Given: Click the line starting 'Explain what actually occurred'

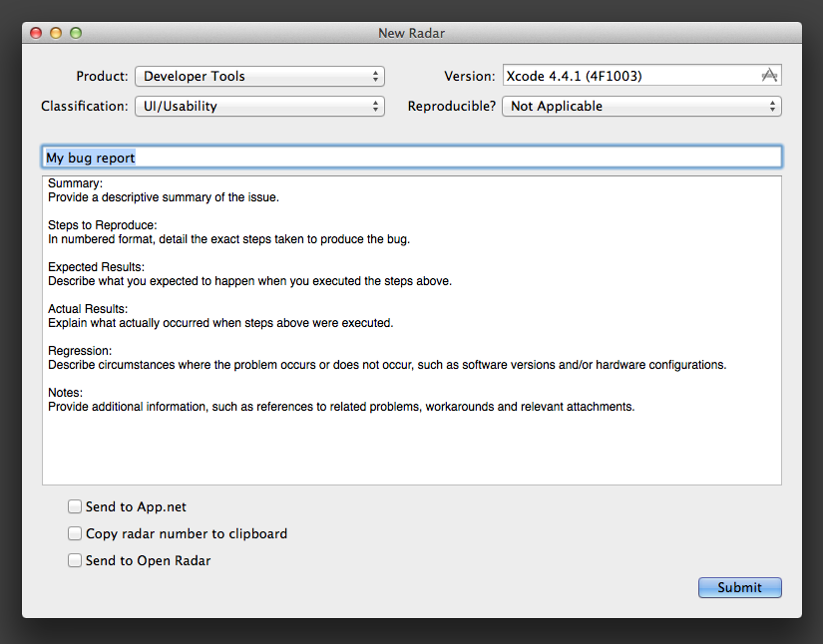Looking at the screenshot, I should pyautogui.click(x=220, y=323).
